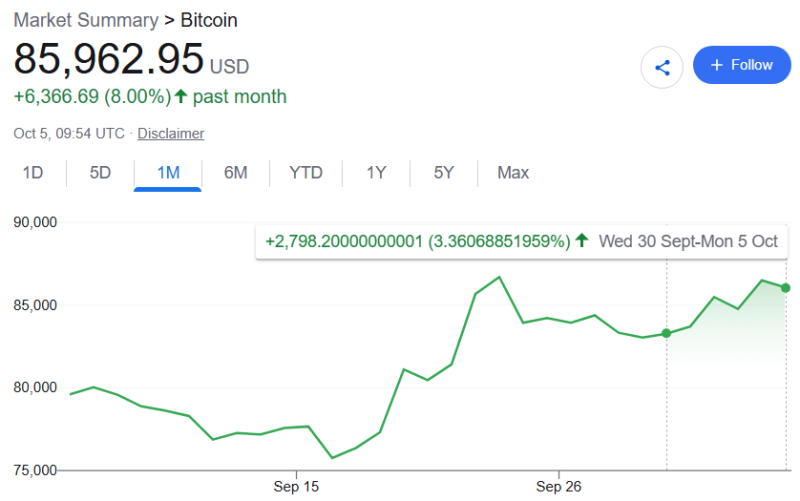
Task: Click the USD currency label
Action: click(230, 67)
